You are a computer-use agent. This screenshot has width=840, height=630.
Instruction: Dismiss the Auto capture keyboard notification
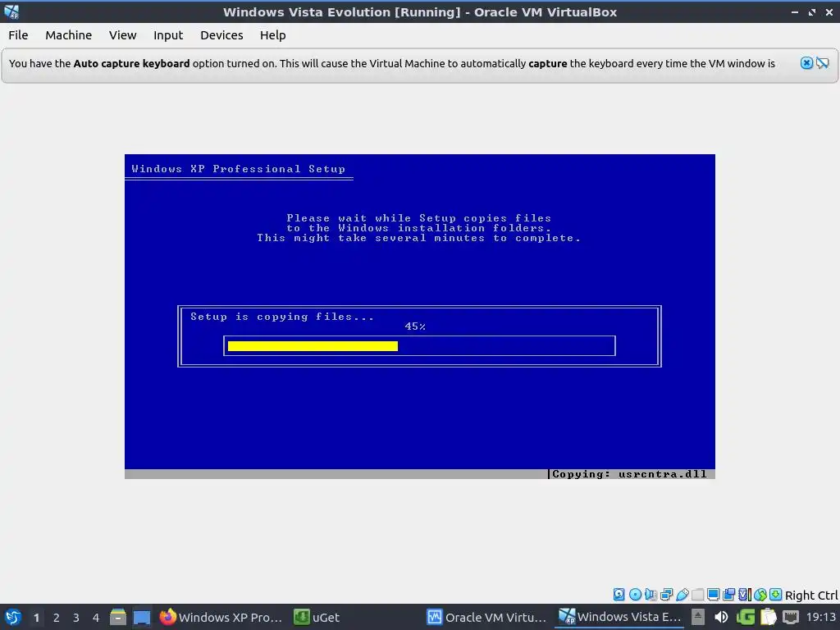pos(806,63)
